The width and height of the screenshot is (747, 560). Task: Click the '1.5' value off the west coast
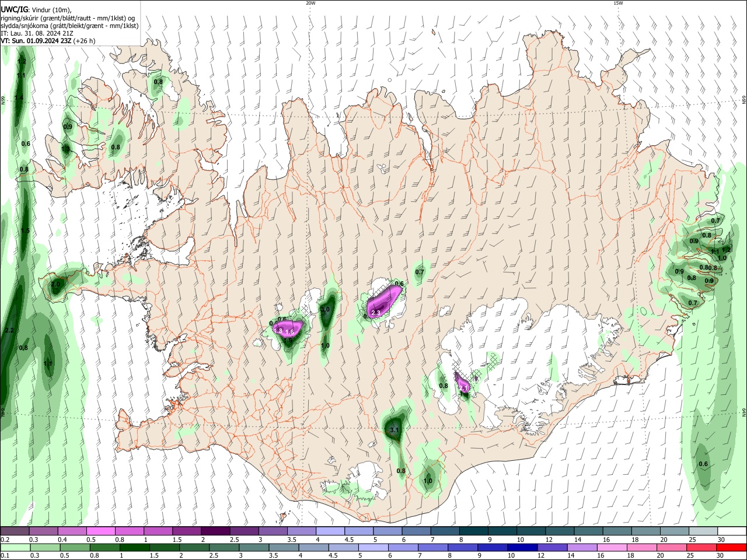click(x=25, y=231)
